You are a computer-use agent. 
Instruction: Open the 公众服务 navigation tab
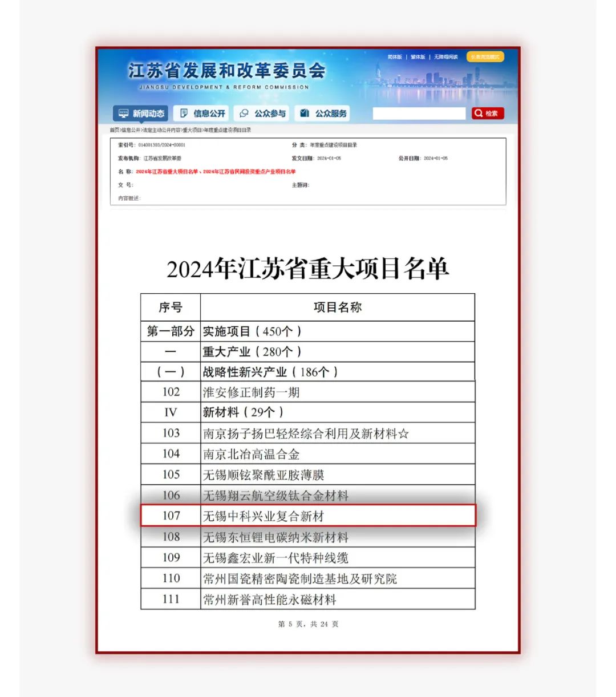pos(323,114)
